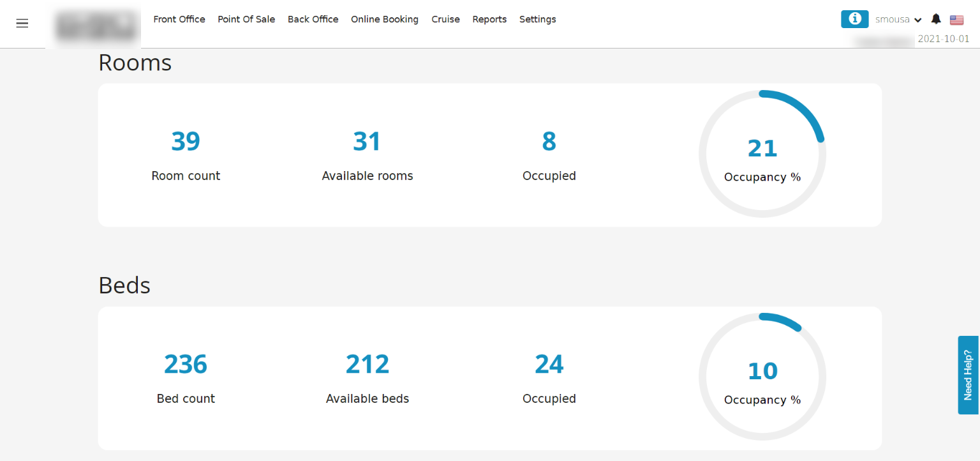
Task: Click the Available beds label
Action: tap(367, 398)
